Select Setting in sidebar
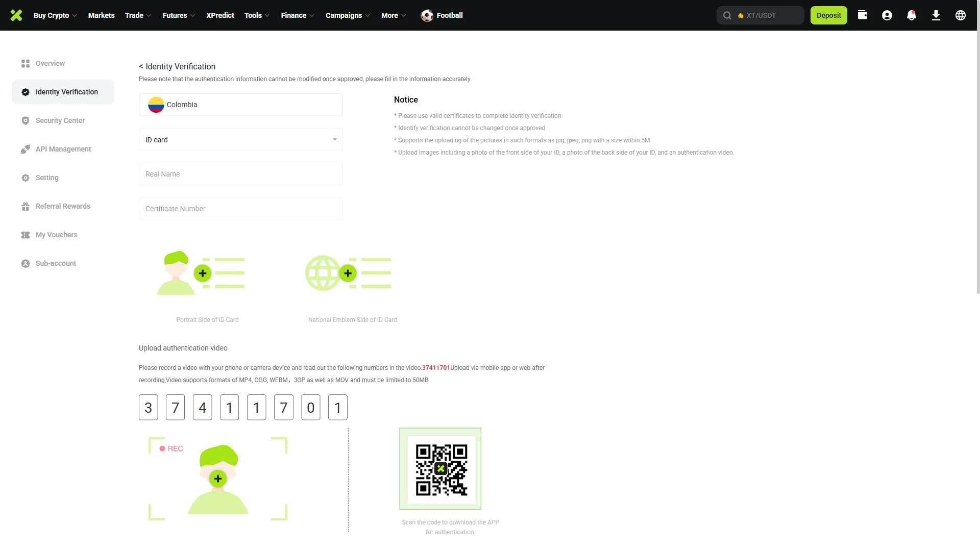The image size is (980, 551). (63, 178)
